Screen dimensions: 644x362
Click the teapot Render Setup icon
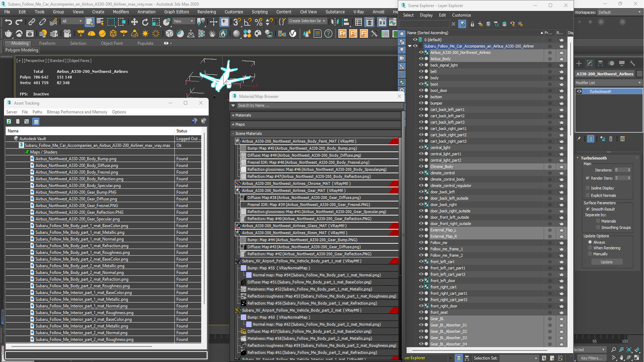click(8, 34)
